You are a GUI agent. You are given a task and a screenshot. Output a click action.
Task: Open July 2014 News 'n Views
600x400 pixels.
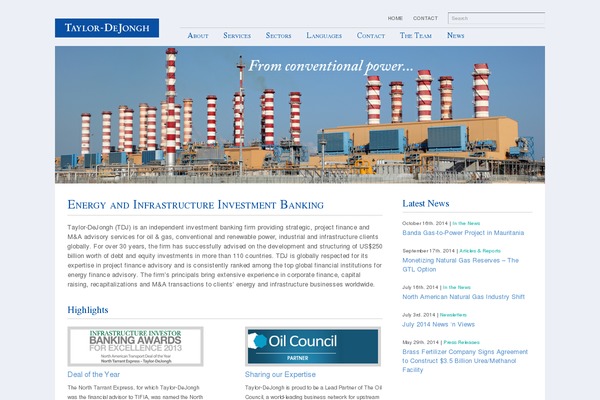tap(439, 324)
